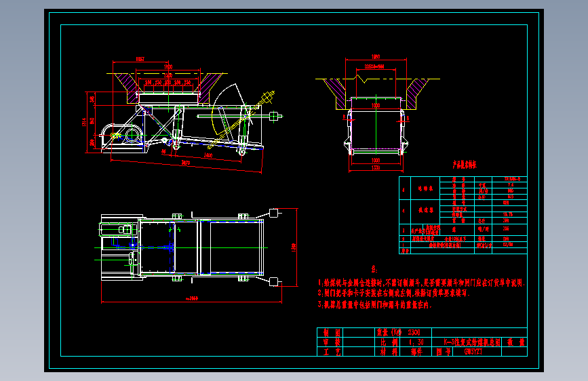The height and width of the screenshot is (381, 588).
Task: Click the 审核 cell in the title block
Action: coord(332,342)
